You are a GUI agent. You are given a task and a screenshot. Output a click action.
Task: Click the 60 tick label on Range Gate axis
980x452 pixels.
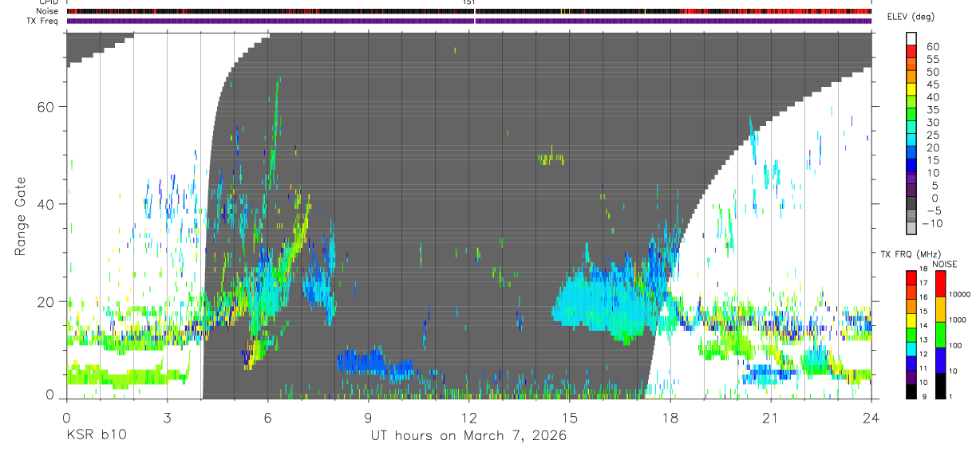[45, 107]
